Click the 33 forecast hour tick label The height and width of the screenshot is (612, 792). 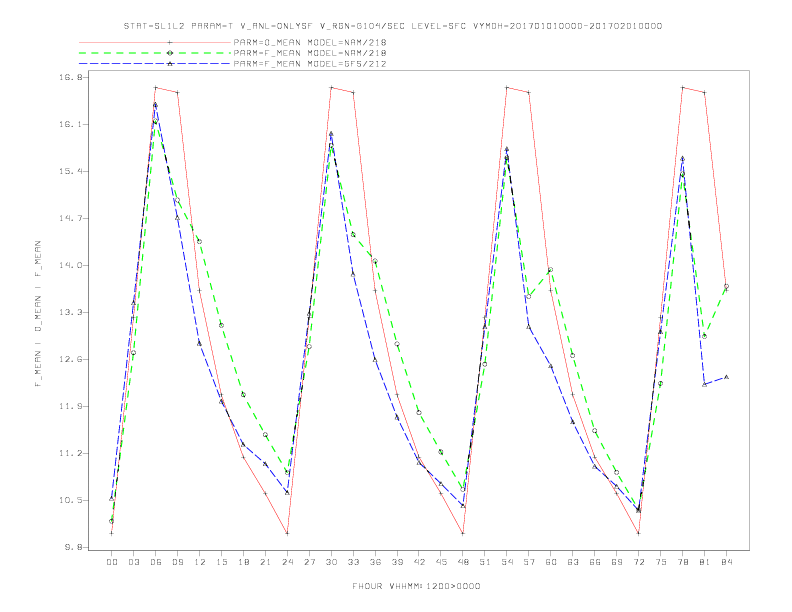point(353,562)
